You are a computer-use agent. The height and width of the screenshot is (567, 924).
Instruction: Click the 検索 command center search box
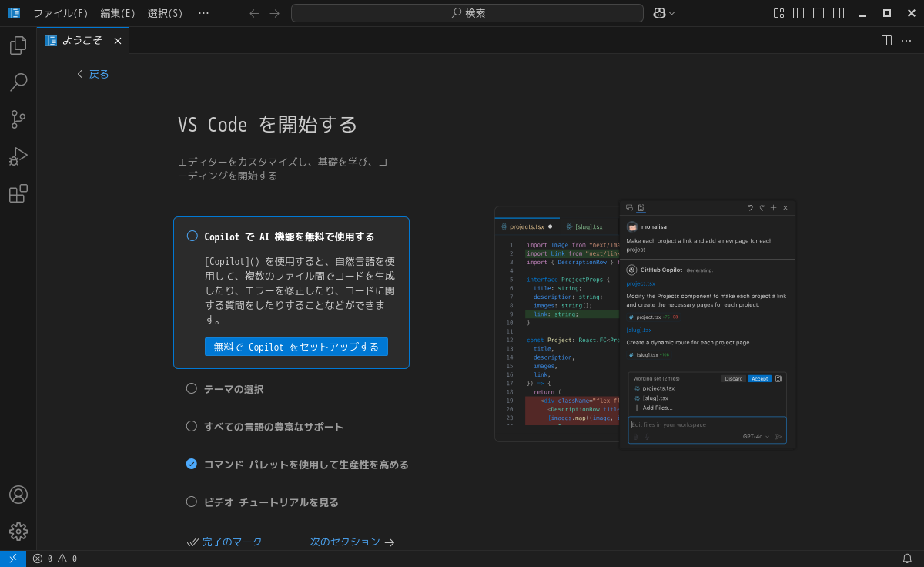(467, 13)
